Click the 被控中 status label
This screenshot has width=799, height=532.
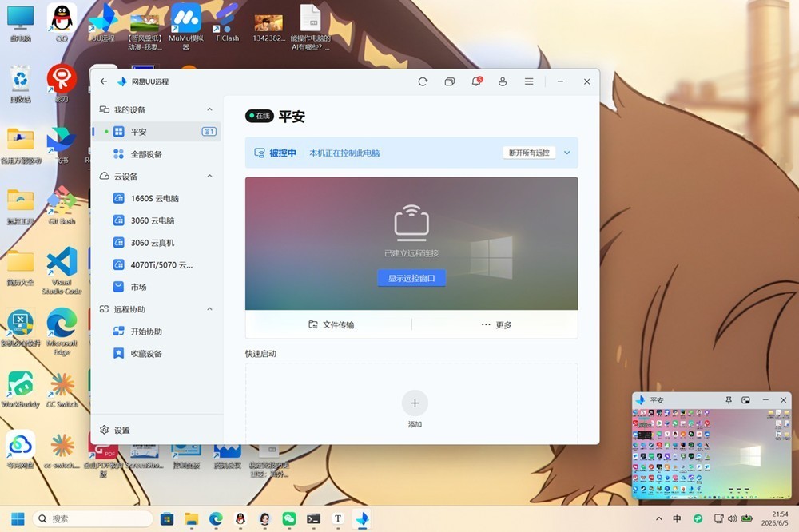click(283, 153)
